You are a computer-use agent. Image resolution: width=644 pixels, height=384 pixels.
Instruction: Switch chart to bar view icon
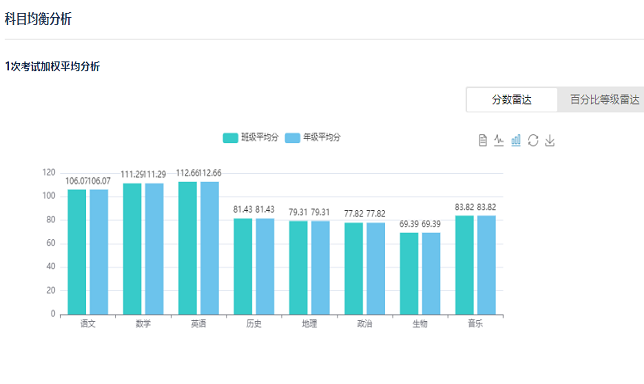516,140
